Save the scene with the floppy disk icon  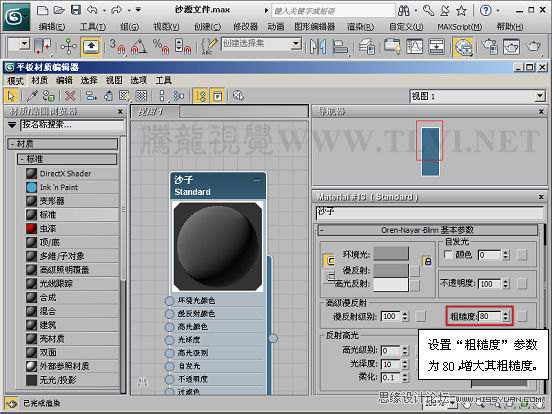pyautogui.click(x=76, y=10)
